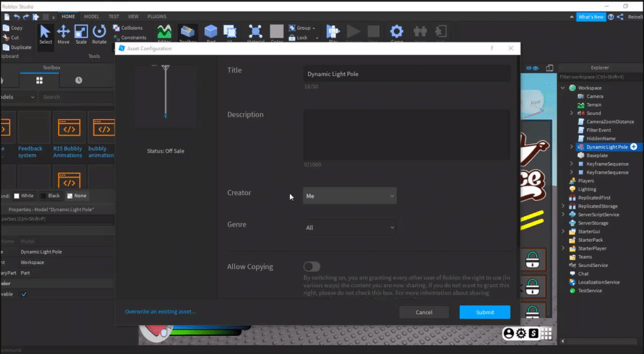This screenshot has height=354, width=644.
Task: Activate the Rotate tool
Action: [x=99, y=35]
